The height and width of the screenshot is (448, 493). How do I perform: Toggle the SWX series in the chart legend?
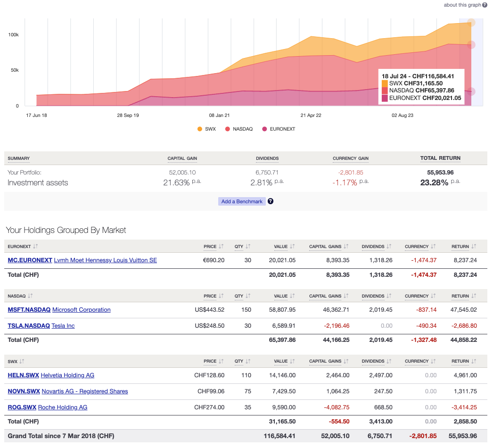[200, 129]
